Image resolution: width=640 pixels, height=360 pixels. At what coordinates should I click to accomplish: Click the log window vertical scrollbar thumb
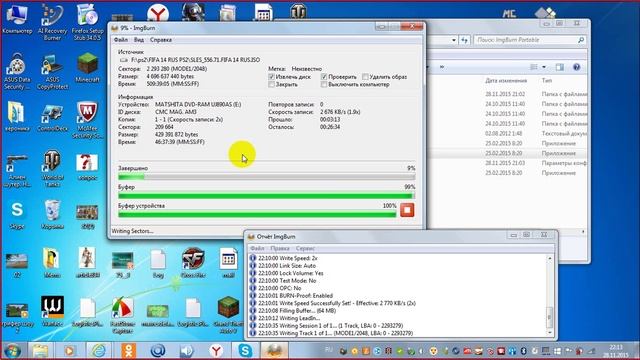(x=549, y=318)
